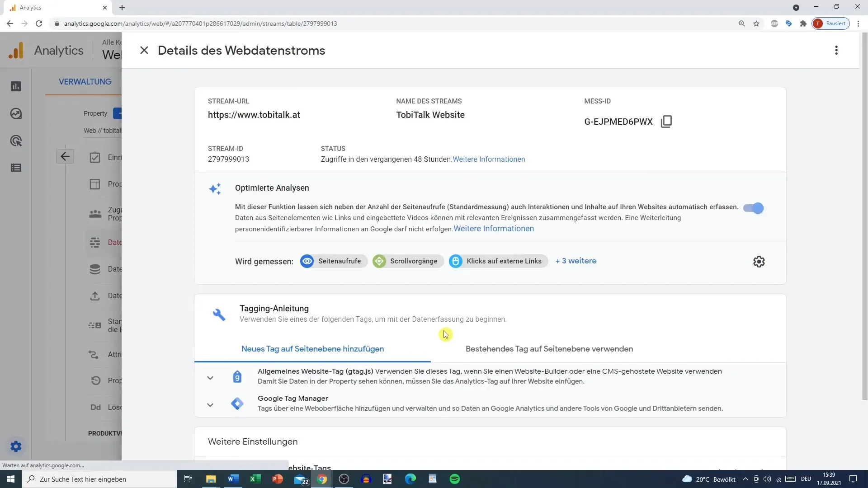Click Weitere Informationen link in status section
868x488 pixels.
(489, 159)
